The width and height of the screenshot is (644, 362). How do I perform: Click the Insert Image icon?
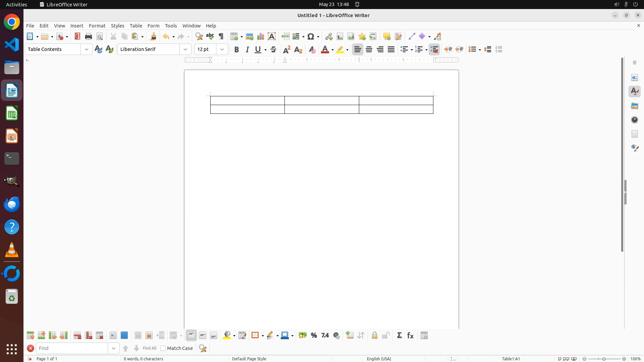click(x=250, y=36)
